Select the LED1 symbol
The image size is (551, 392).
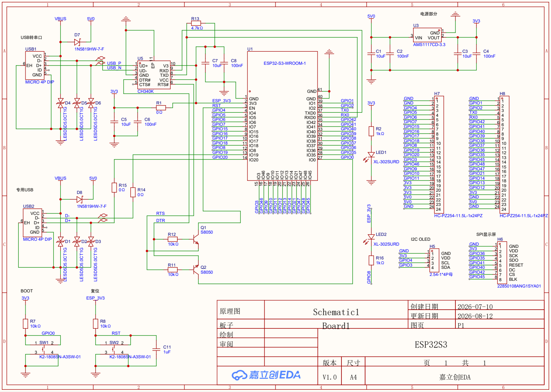(x=370, y=156)
